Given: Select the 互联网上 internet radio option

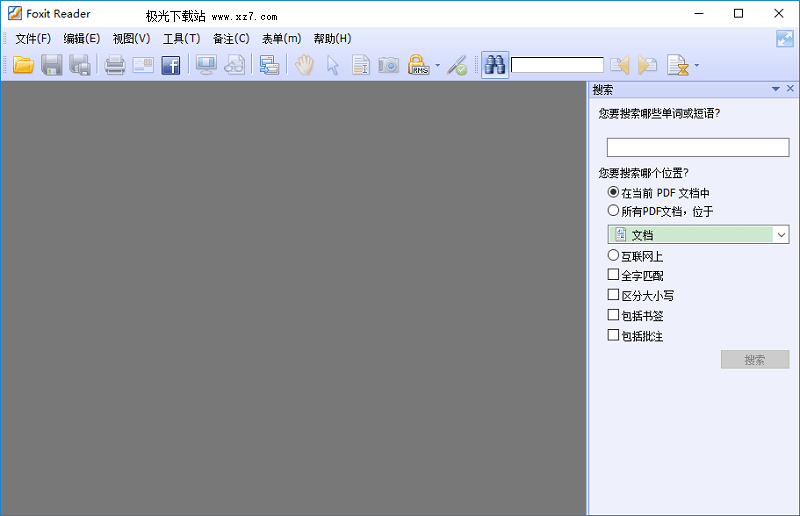Looking at the screenshot, I should [613, 255].
